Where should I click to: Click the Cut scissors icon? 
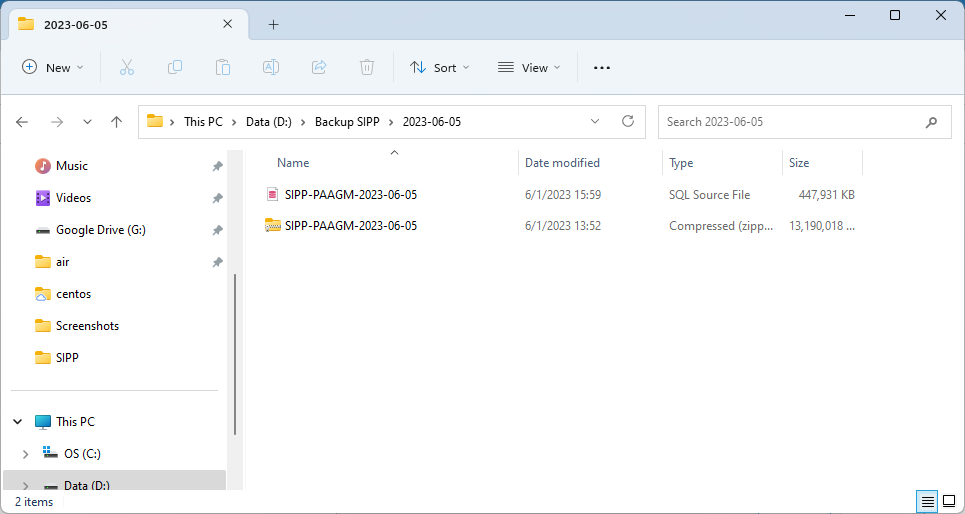coord(127,68)
